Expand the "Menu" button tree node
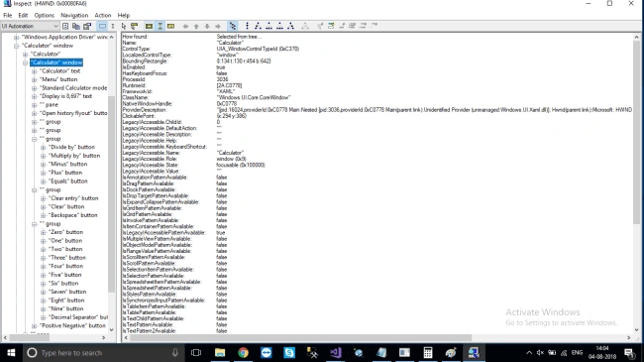 pos(34,79)
